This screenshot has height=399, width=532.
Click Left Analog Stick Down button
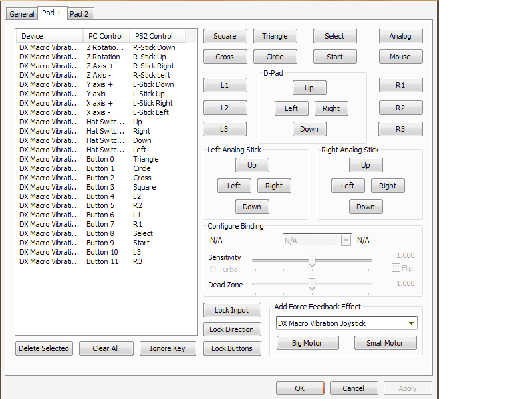click(x=251, y=207)
